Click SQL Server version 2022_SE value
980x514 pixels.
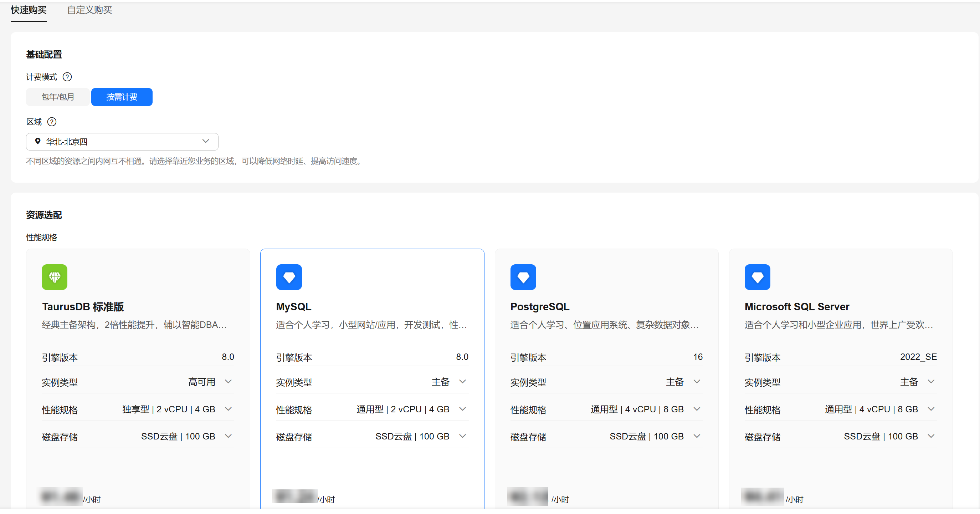(918, 357)
